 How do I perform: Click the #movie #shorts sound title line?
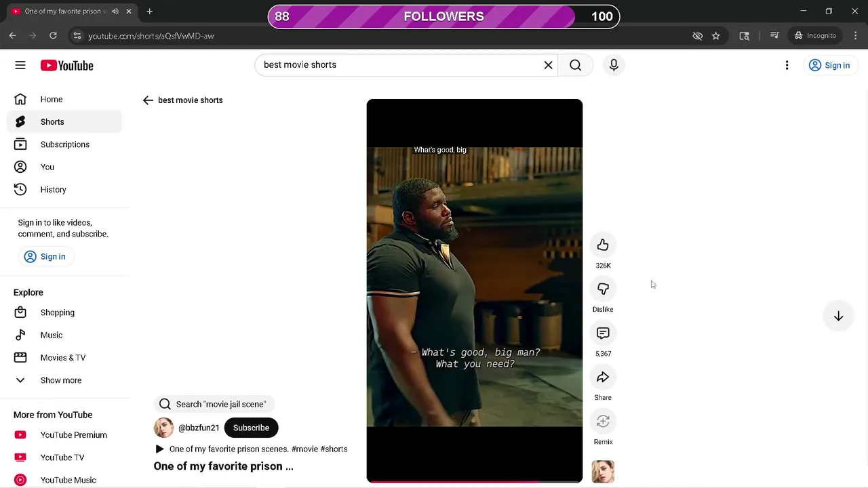tap(252, 449)
